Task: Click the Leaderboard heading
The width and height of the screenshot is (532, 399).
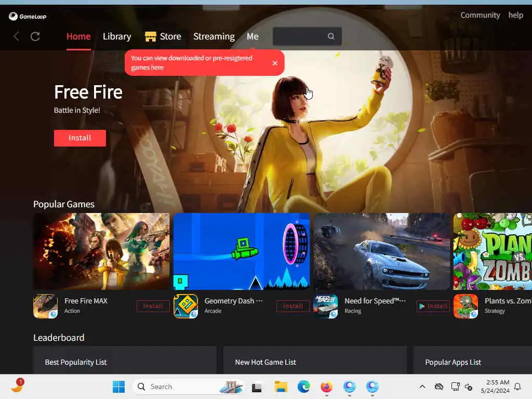Action: click(x=59, y=338)
